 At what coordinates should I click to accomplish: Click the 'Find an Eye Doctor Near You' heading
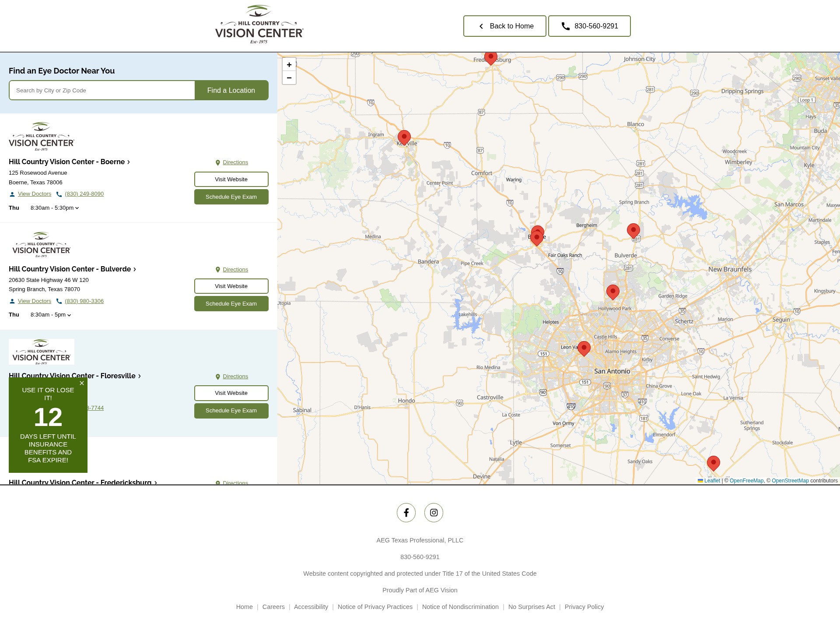[62, 71]
